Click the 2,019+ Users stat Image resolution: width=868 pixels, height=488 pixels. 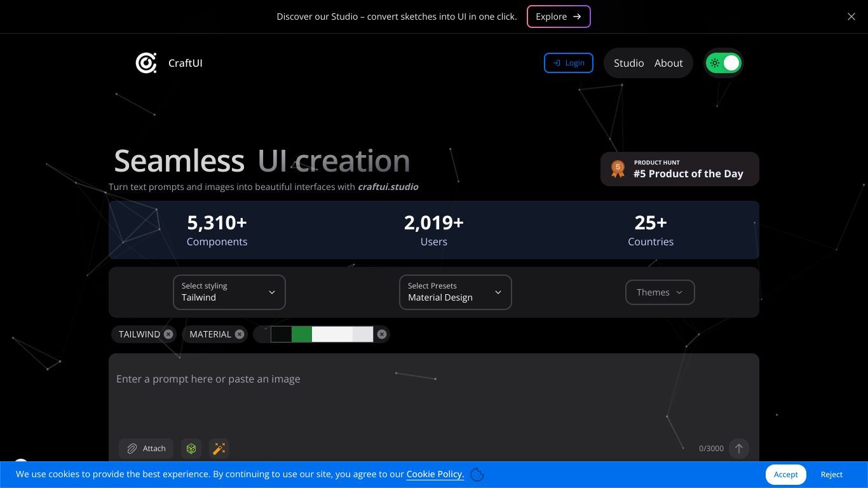434,230
